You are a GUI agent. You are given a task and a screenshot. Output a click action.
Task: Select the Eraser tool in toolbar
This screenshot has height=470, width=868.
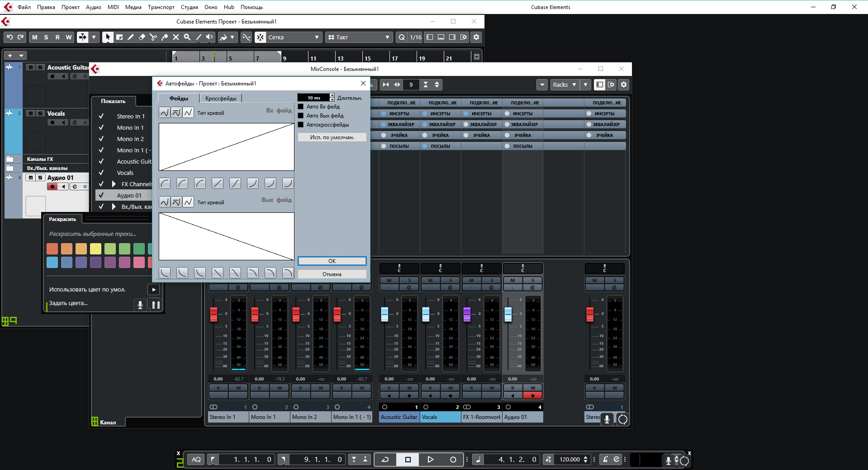[x=142, y=38]
